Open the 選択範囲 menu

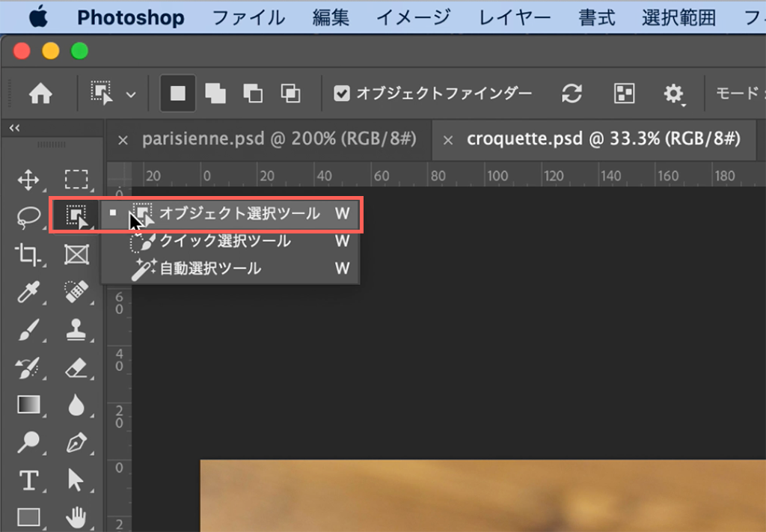678,18
